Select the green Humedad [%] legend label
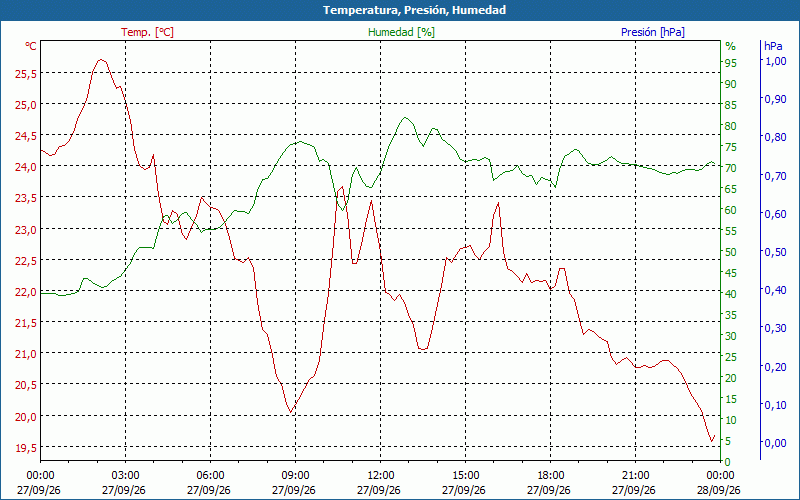800x500 pixels. (x=401, y=32)
